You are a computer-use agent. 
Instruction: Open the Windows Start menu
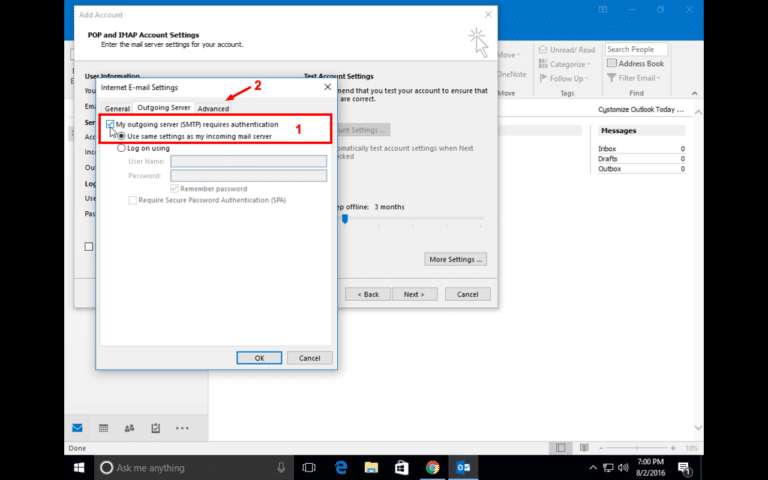(x=79, y=468)
